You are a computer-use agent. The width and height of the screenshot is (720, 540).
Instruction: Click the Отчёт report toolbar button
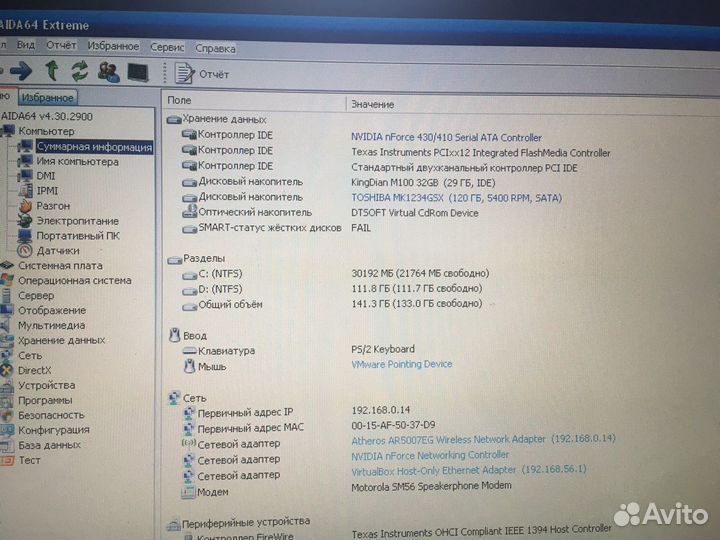click(x=203, y=74)
